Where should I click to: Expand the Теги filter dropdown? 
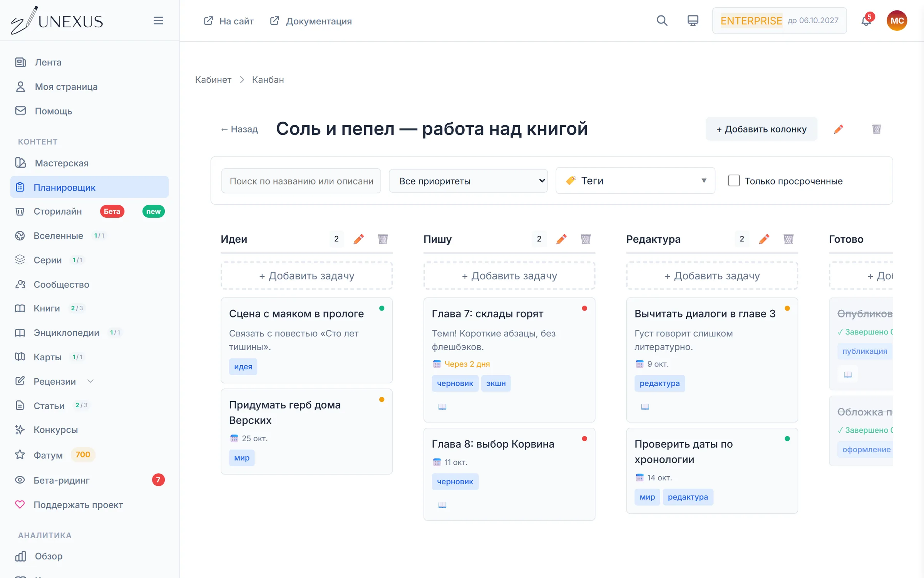(635, 180)
